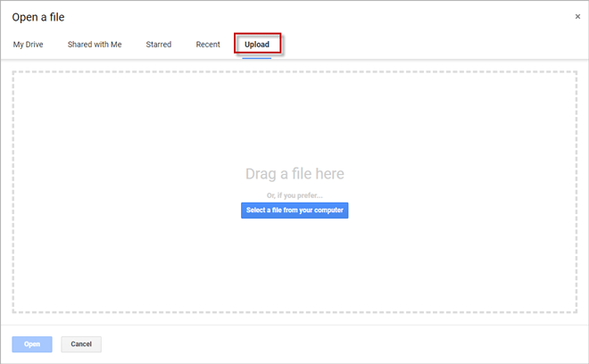589x364 pixels.
Task: Open the Shared with Me tab
Action: [95, 45]
